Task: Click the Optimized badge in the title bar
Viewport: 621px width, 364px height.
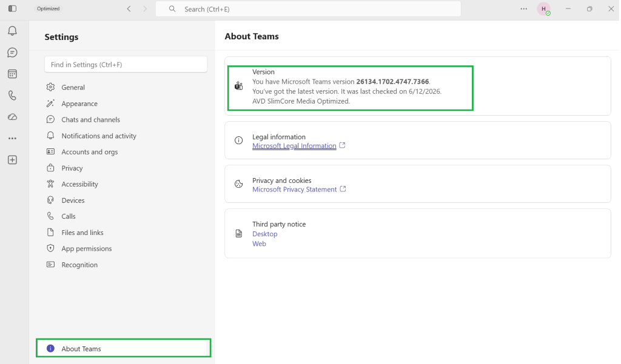Action: (49, 8)
